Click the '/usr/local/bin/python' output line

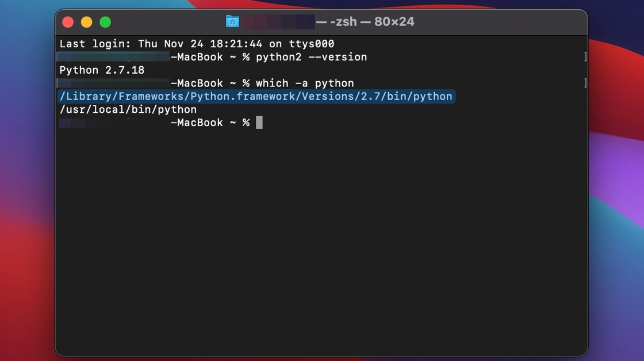[128, 109]
